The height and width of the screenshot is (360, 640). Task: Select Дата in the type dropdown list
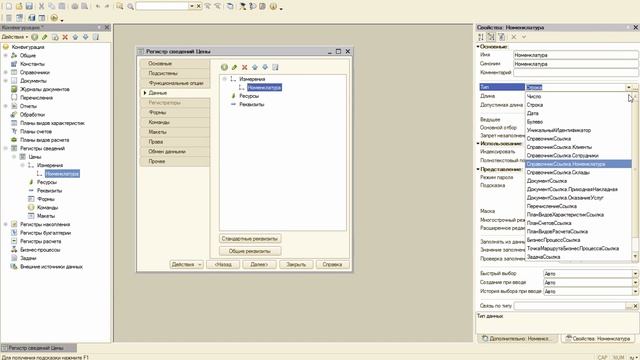click(x=578, y=113)
